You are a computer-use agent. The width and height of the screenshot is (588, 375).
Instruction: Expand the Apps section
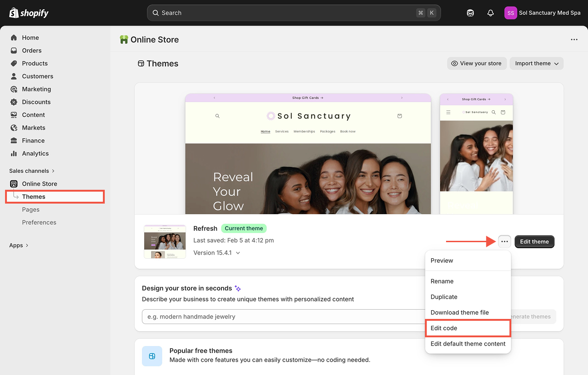click(x=19, y=245)
